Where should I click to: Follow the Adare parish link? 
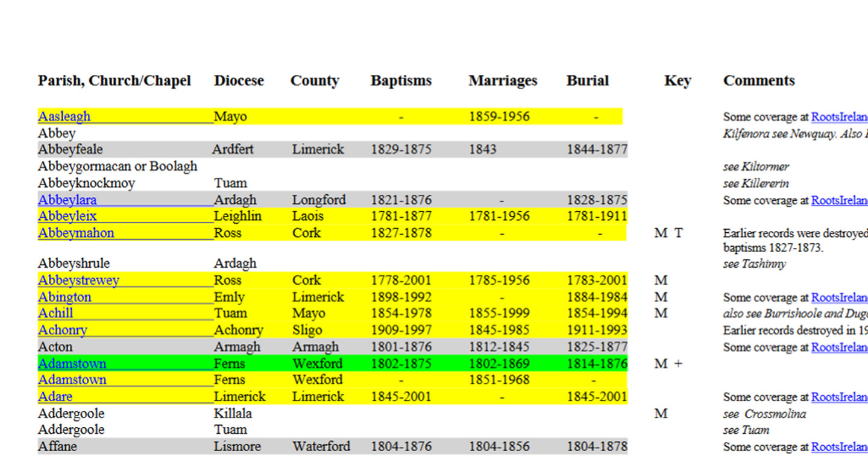(x=55, y=397)
